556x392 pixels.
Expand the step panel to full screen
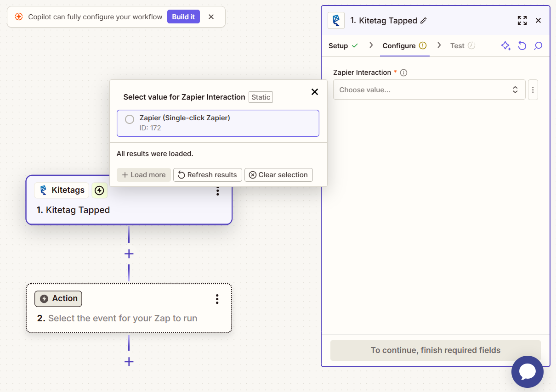tap(522, 21)
